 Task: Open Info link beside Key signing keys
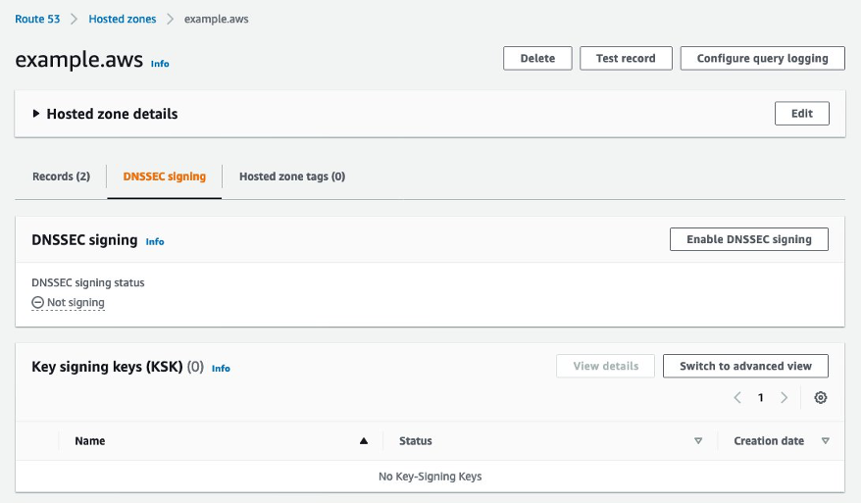pos(221,369)
